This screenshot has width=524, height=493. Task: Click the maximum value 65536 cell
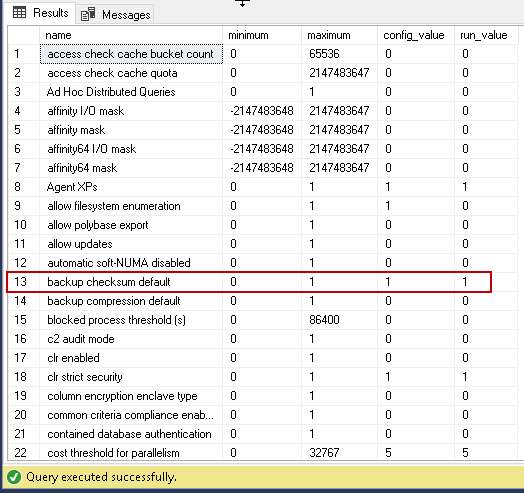click(x=339, y=54)
